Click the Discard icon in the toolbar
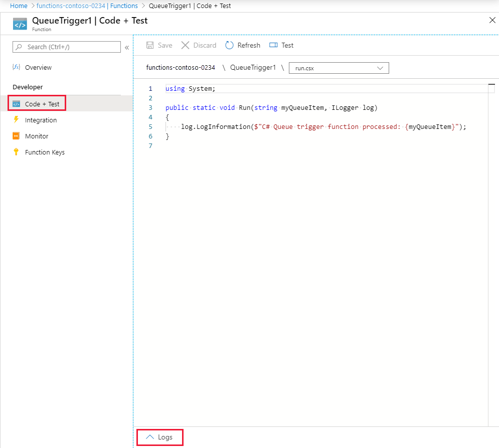 pos(185,45)
